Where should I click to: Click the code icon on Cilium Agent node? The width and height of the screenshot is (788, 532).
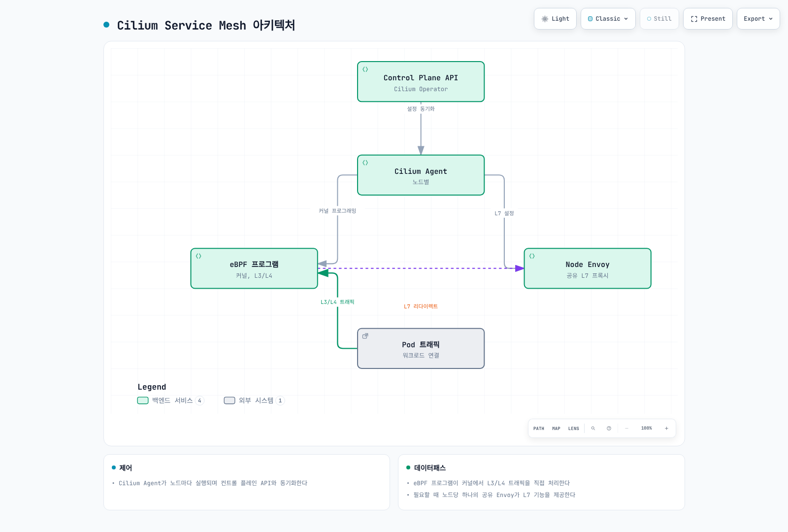coord(365,163)
